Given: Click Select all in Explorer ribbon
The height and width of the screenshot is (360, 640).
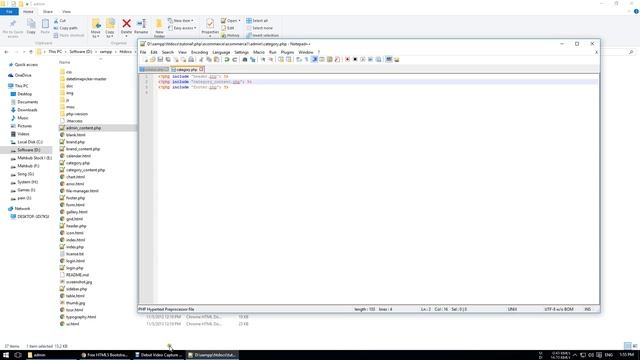Looking at the screenshot, I should pyautogui.click(x=257, y=20).
